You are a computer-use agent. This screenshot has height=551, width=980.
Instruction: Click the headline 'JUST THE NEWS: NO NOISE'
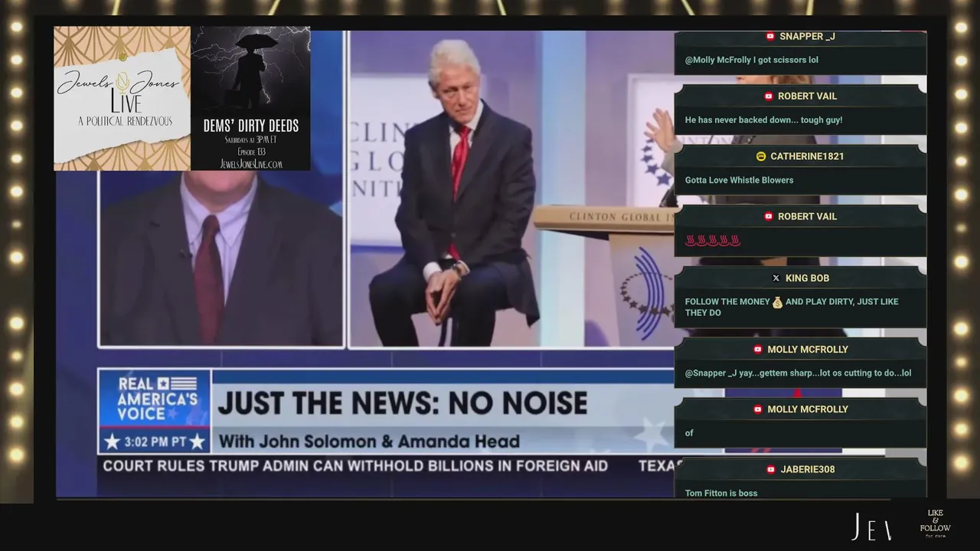(x=403, y=403)
